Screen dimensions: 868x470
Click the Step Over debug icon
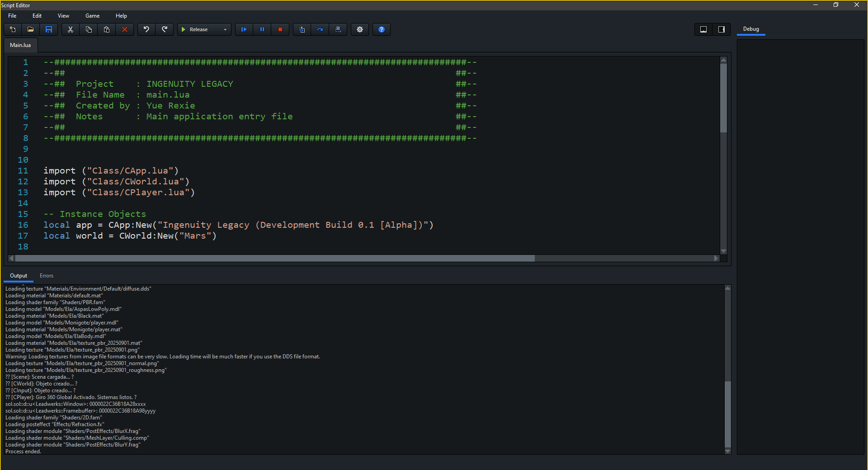[320, 29]
